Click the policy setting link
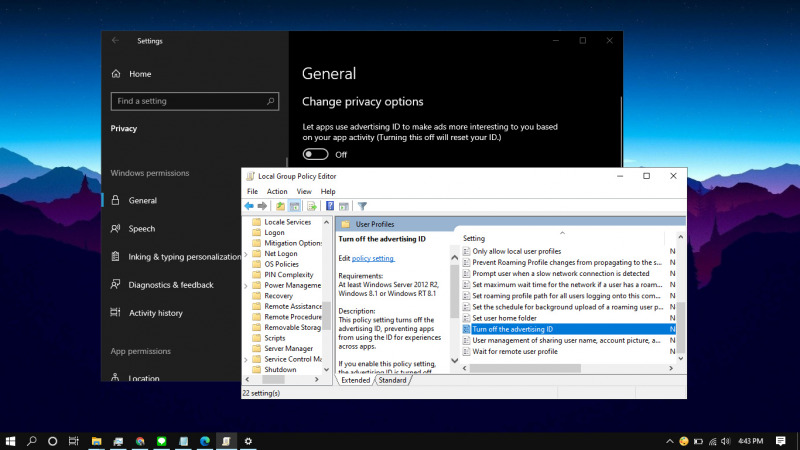The image size is (800, 450). pos(373,259)
